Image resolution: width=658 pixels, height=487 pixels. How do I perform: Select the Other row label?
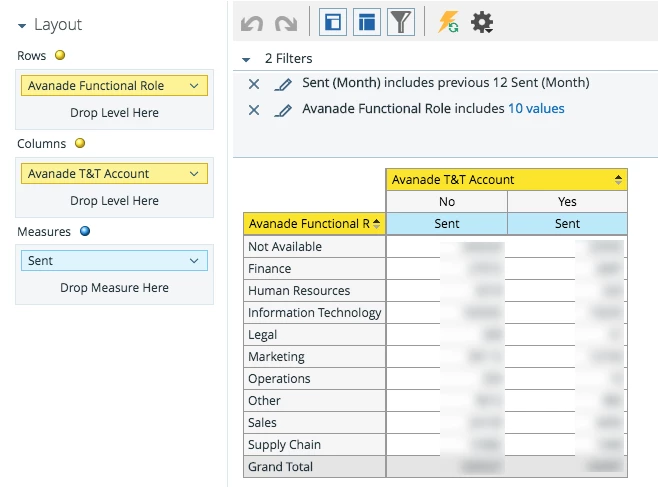point(314,401)
